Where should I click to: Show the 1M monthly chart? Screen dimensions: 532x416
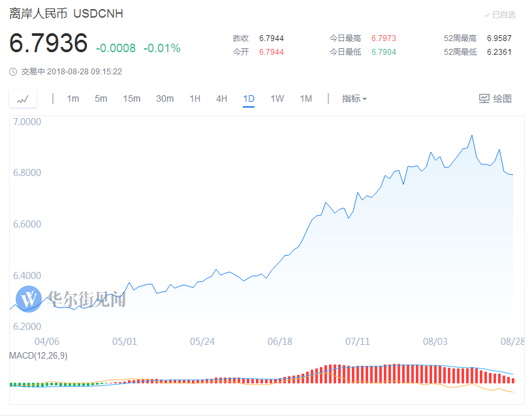pyautogui.click(x=305, y=98)
